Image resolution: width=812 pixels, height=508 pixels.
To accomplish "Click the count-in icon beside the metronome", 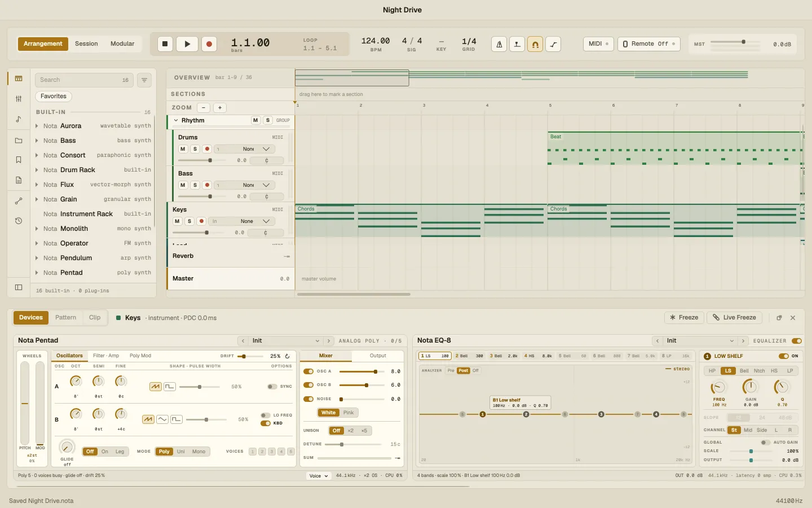I will [x=517, y=44].
